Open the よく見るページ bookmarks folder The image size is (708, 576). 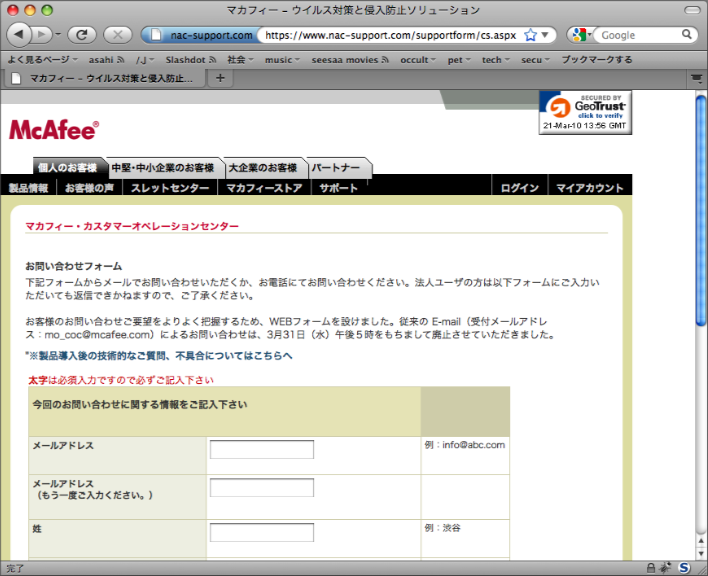pos(42,60)
